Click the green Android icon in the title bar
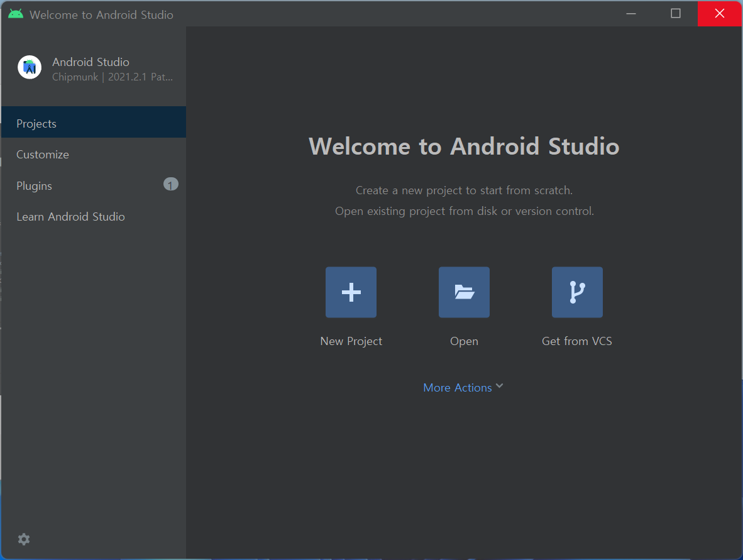743x560 pixels. point(16,14)
